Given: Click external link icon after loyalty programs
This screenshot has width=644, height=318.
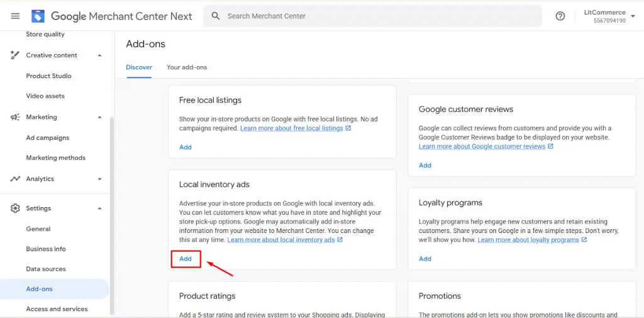Looking at the screenshot, I should 584,239.
